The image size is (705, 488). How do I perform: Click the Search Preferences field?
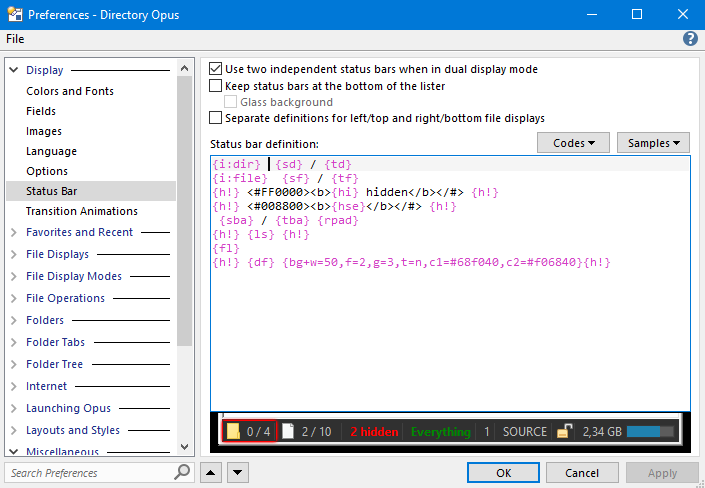point(90,473)
